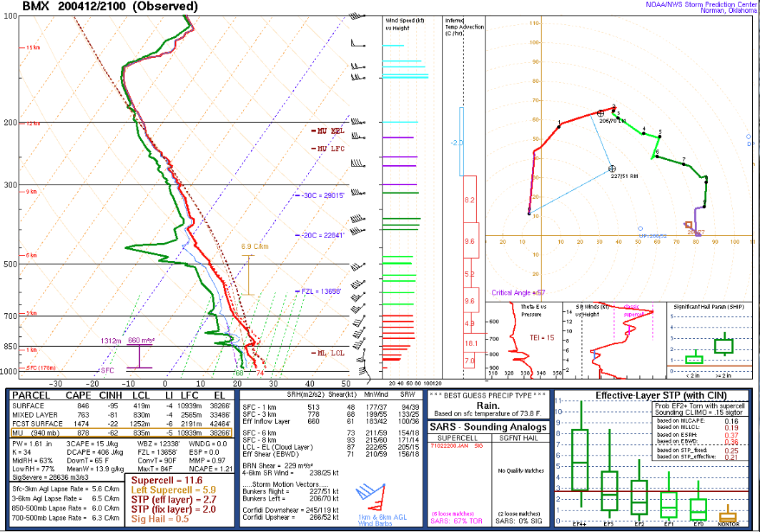The width and height of the screenshot is (760, 532).
Task: Select the MIXED LAYER parcel row
Action: tap(122, 415)
